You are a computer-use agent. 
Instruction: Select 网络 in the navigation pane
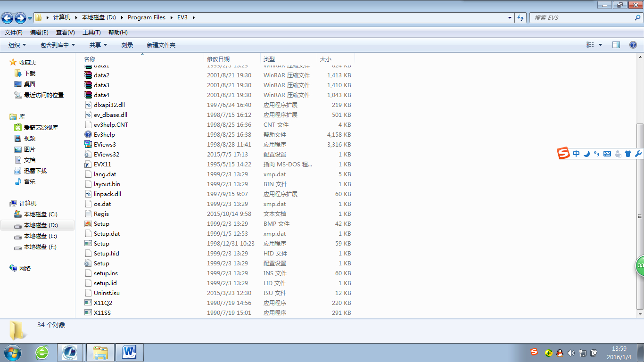25,269
